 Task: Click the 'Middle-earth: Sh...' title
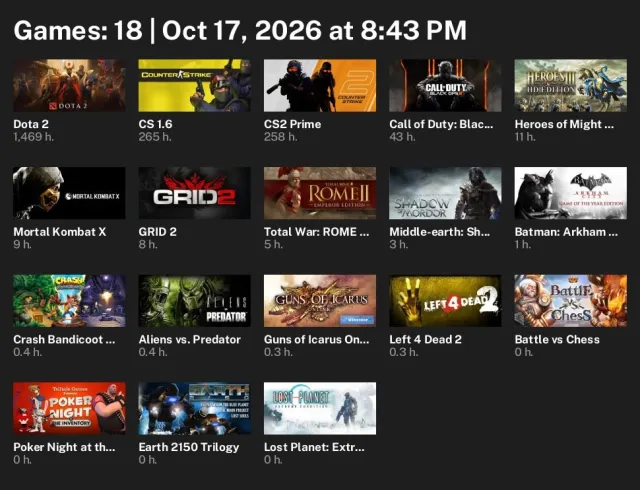[440, 232]
